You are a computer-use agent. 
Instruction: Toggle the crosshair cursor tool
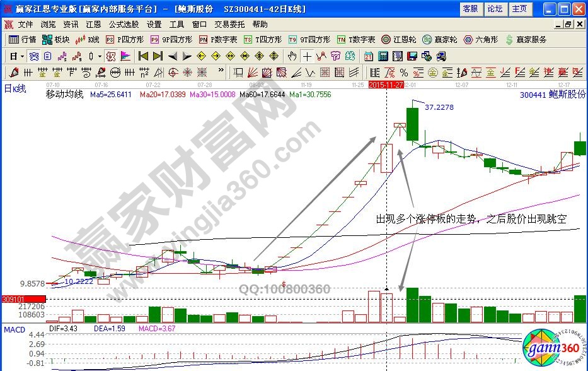(307, 56)
